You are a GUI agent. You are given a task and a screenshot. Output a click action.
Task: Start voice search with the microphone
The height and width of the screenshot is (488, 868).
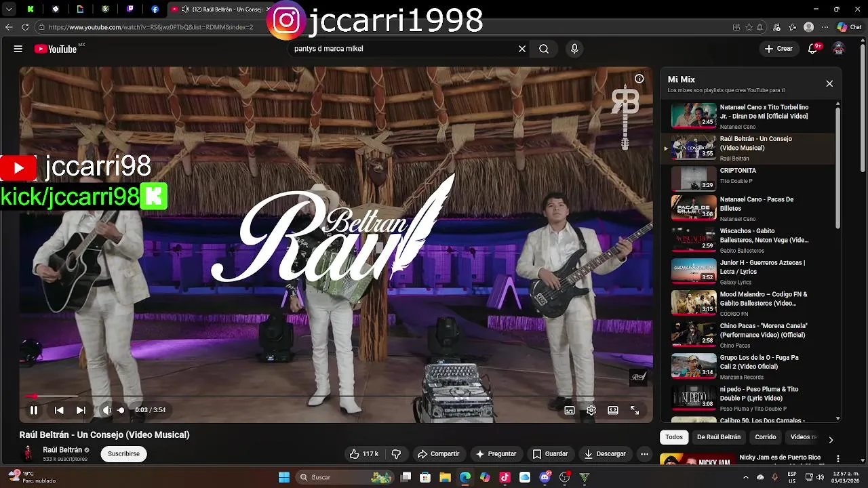[574, 49]
